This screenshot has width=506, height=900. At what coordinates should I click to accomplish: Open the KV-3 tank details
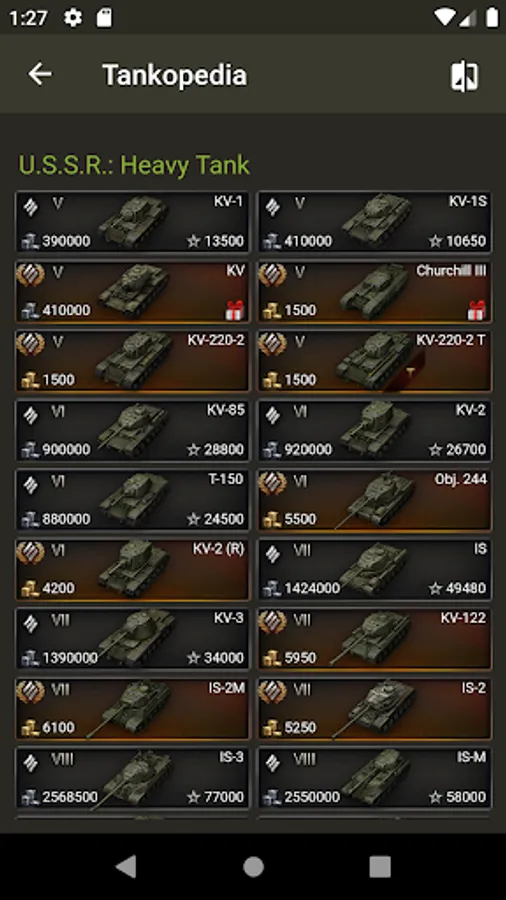133,639
